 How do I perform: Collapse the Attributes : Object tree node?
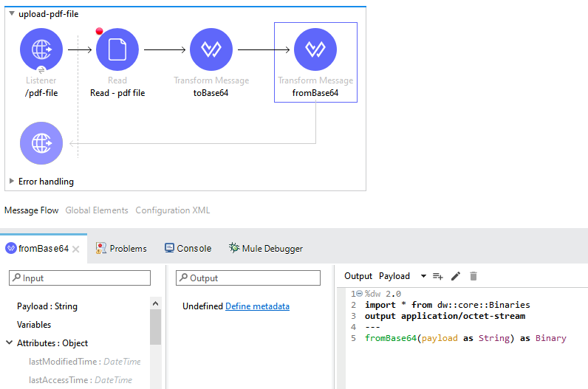pos(10,342)
